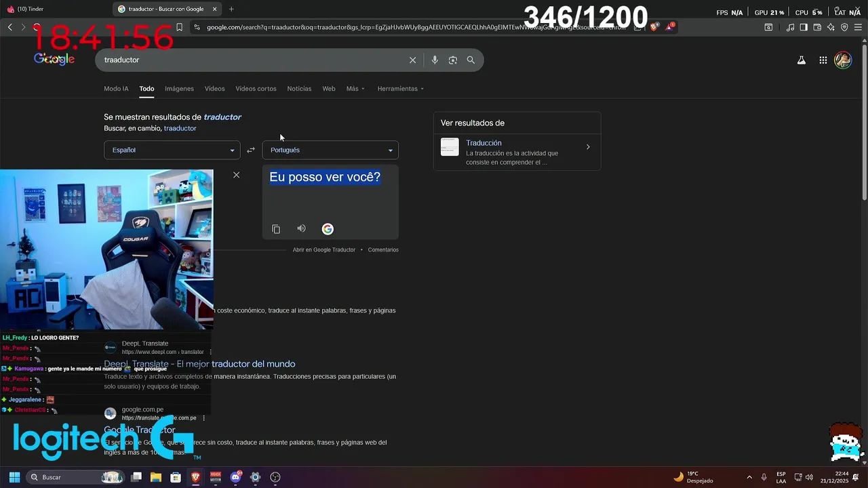868x488 pixels.
Task: Expand Traducción knowledge result arrow
Action: point(588,147)
